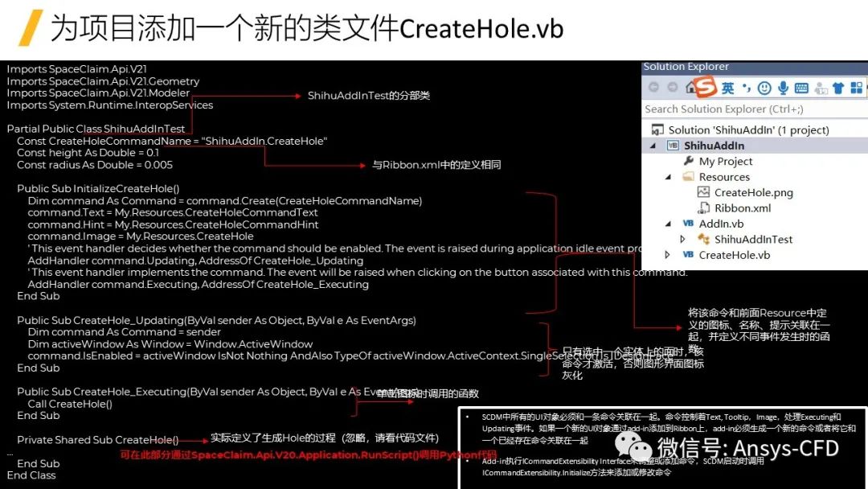The width and height of the screenshot is (868, 489).
Task: Click the Solution Explorer panel title
Action: 686,67
